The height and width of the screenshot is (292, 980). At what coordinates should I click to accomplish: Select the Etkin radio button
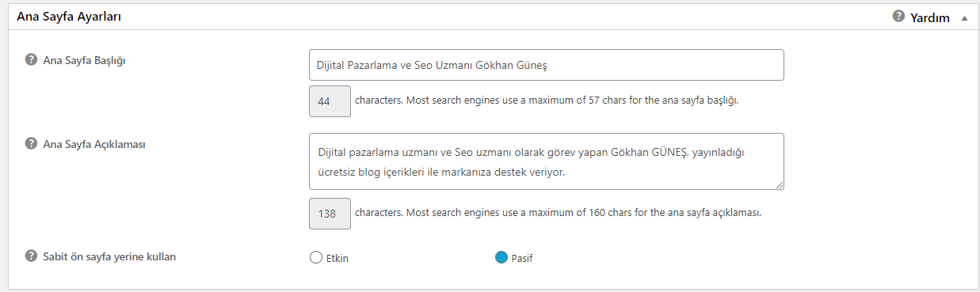coord(316,257)
